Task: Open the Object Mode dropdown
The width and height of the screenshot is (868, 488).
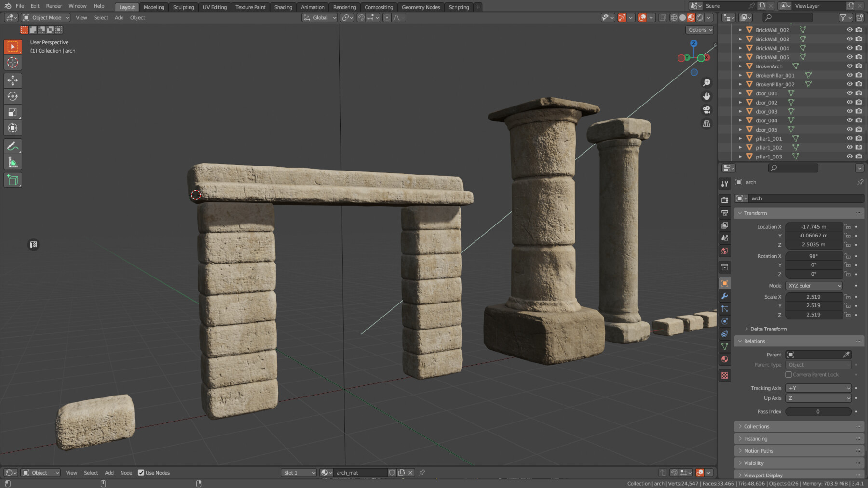Action: coord(45,17)
